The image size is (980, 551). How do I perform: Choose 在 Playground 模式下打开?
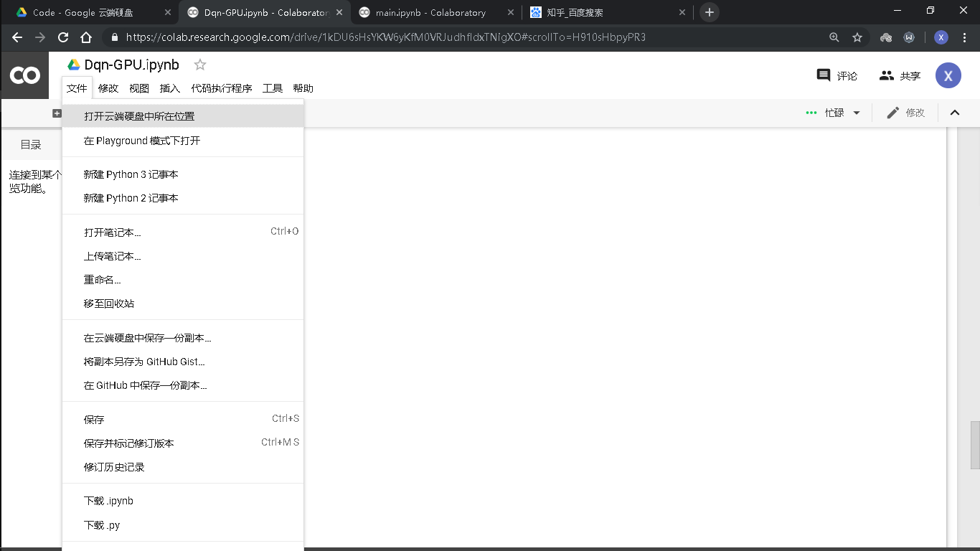pyautogui.click(x=183, y=141)
